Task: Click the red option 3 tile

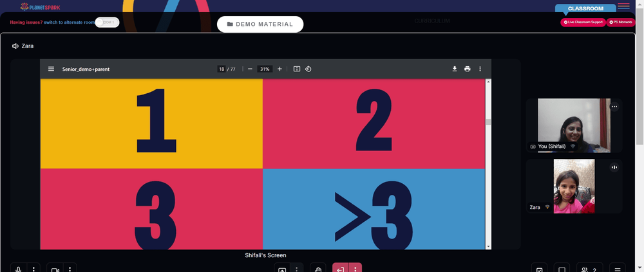Action: (151, 209)
